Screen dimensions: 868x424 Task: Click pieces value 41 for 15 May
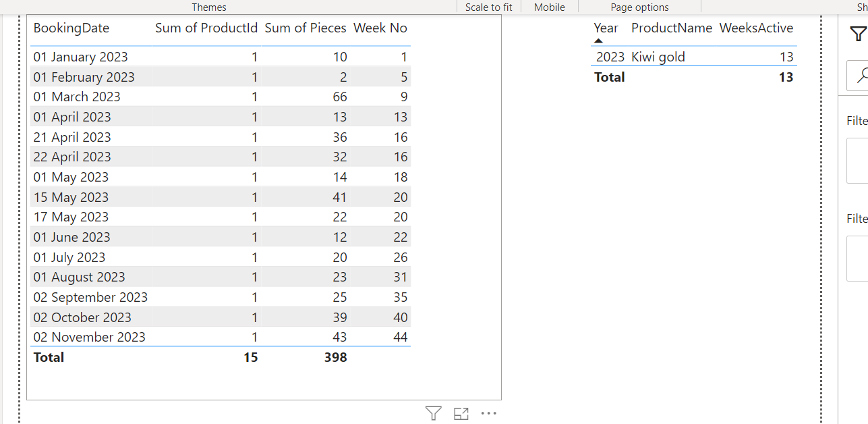(x=340, y=197)
